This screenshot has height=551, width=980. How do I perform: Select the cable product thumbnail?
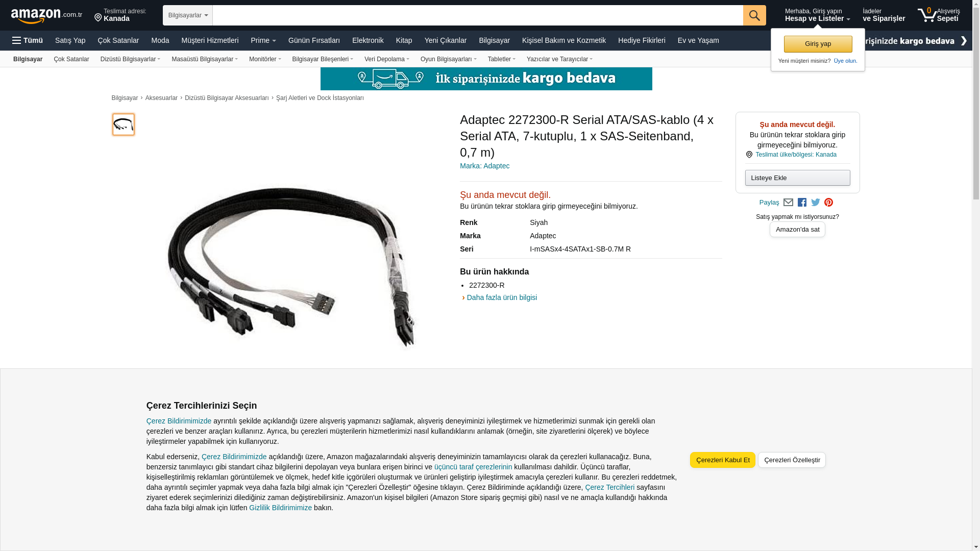tap(124, 124)
